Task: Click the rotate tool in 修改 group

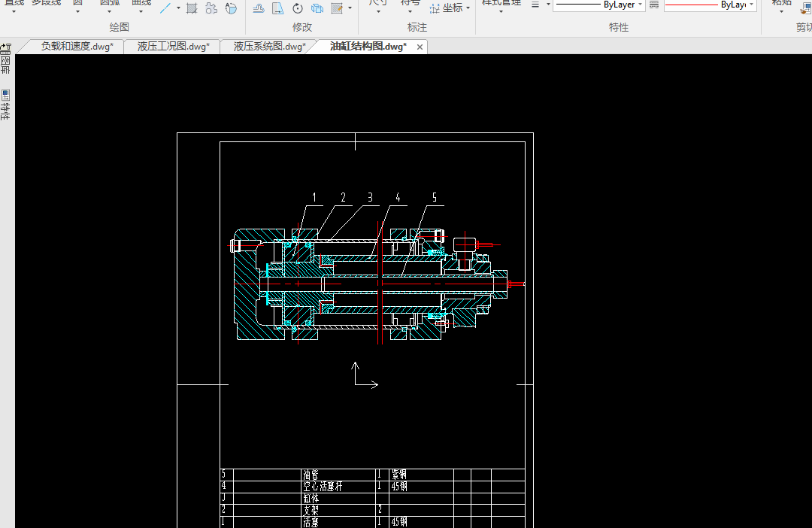Action: pyautogui.click(x=298, y=8)
